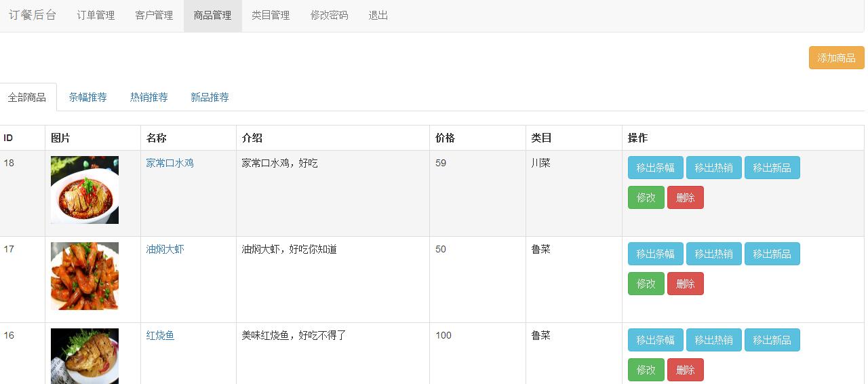Click 退出 to log out
The image size is (868, 384).
[378, 15]
